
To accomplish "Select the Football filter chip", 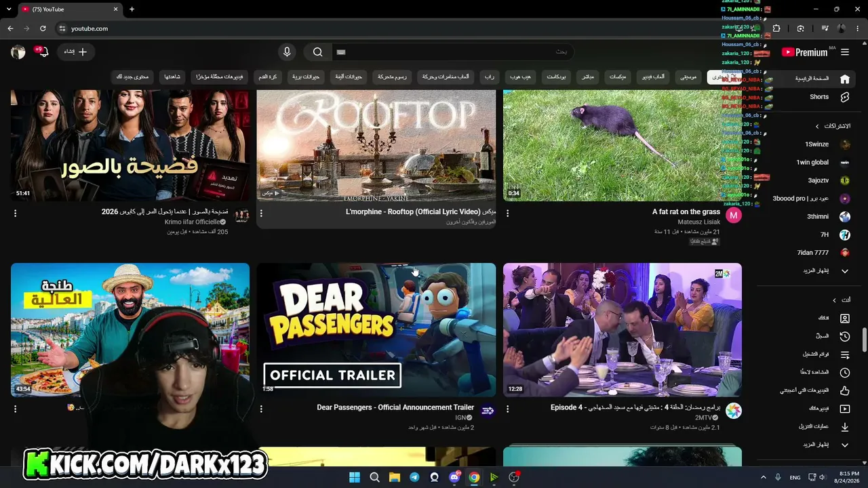I will coord(268,77).
